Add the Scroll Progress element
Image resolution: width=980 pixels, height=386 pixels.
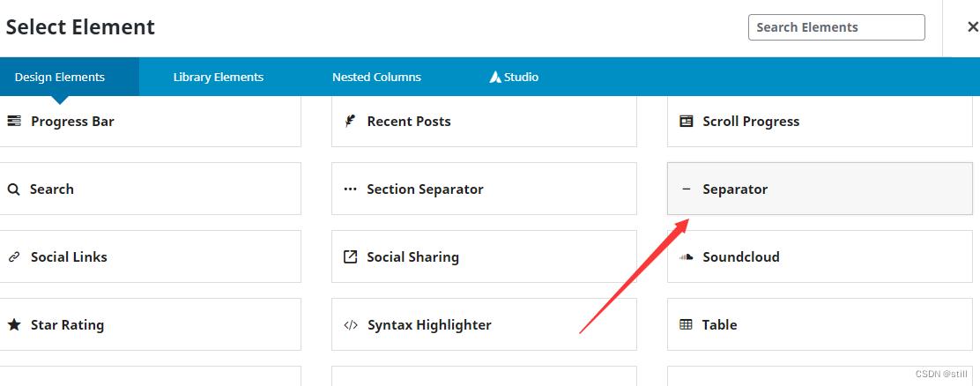[x=820, y=121]
